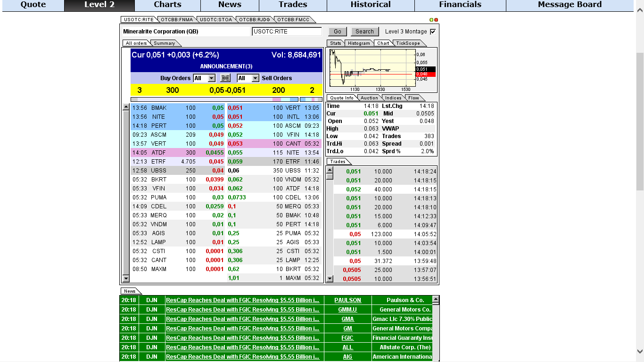644x362 pixels.
Task: Open Trades in the top navigation bar
Action: pyautogui.click(x=293, y=5)
